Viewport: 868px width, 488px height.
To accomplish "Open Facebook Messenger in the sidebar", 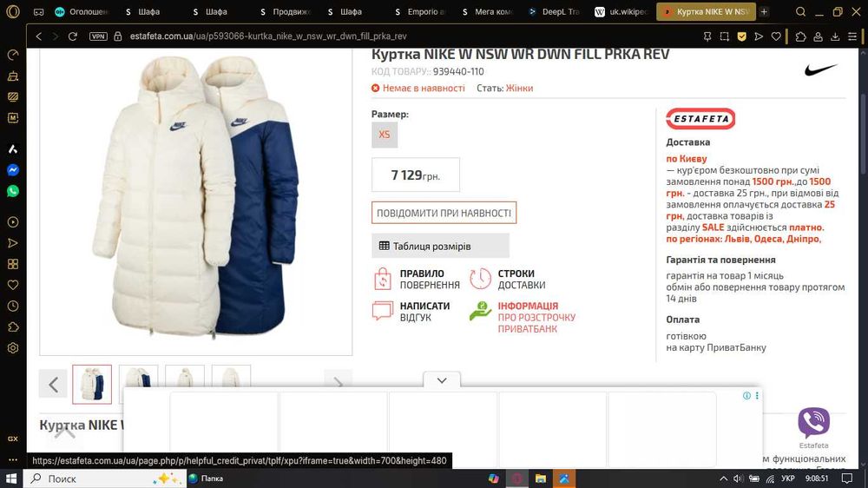I will [x=13, y=170].
